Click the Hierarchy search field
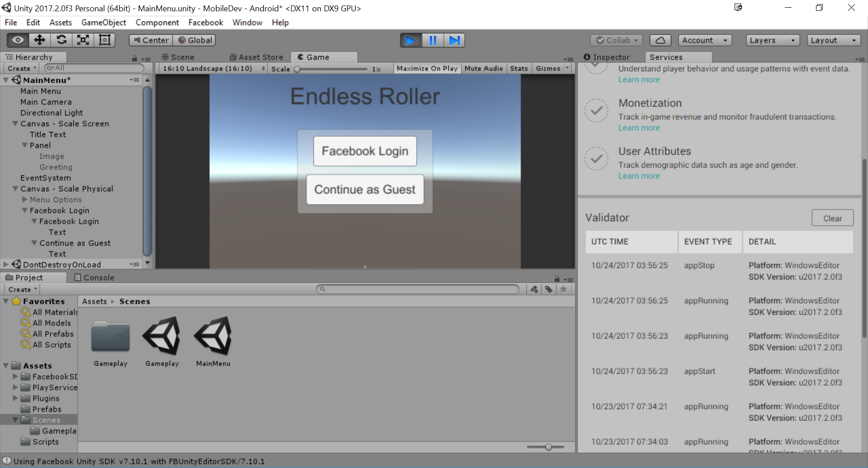The height and width of the screenshot is (468, 868). click(x=94, y=68)
